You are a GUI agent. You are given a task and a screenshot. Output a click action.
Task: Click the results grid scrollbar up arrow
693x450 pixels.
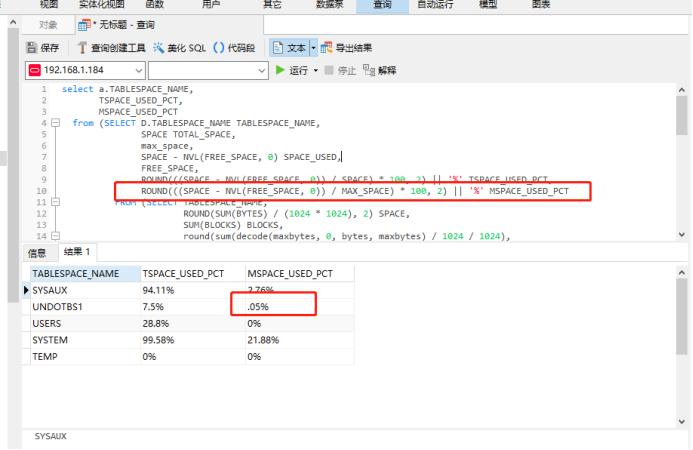click(682, 273)
